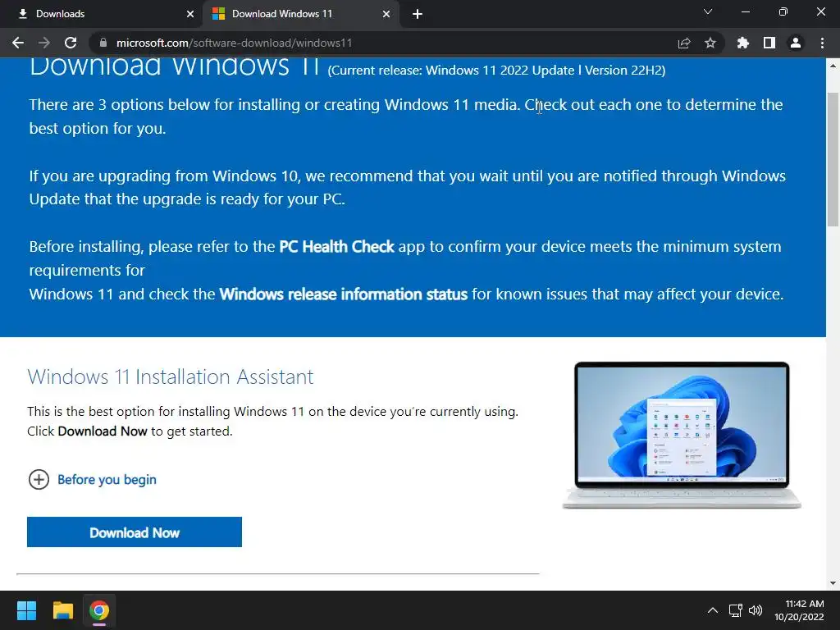Image resolution: width=840 pixels, height=630 pixels.
Task: Click the Windows 11 Installation Assistant heading
Action: [171, 377]
